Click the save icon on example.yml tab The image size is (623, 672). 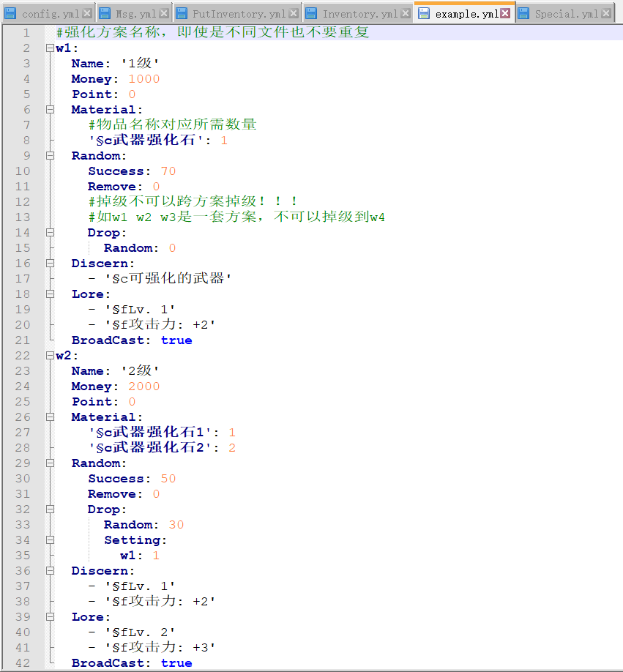[424, 14]
